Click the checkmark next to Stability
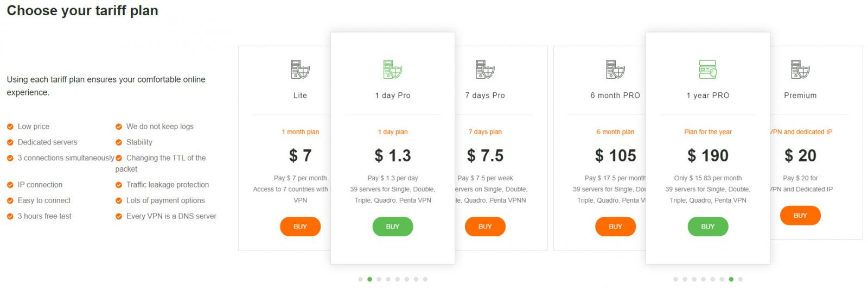The width and height of the screenshot is (868, 289). point(118,142)
